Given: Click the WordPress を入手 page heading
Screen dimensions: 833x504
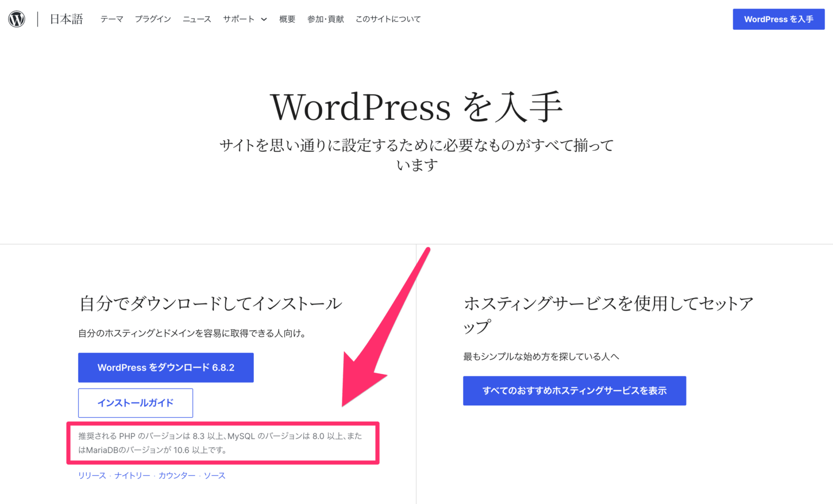Looking at the screenshot, I should (x=416, y=107).
